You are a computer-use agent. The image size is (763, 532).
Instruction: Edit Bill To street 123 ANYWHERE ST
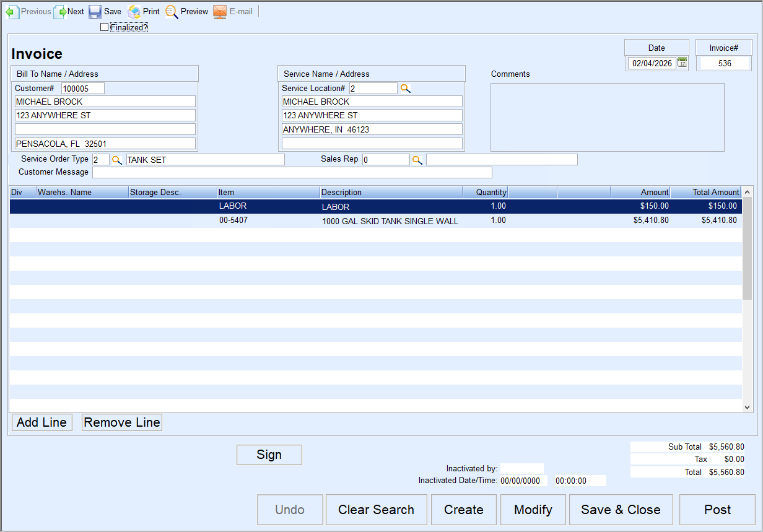click(x=105, y=115)
